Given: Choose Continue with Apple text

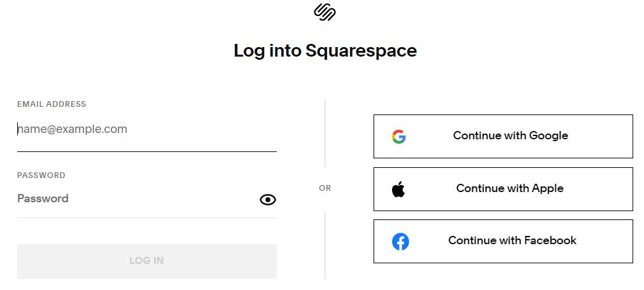Looking at the screenshot, I should pyautogui.click(x=510, y=188).
